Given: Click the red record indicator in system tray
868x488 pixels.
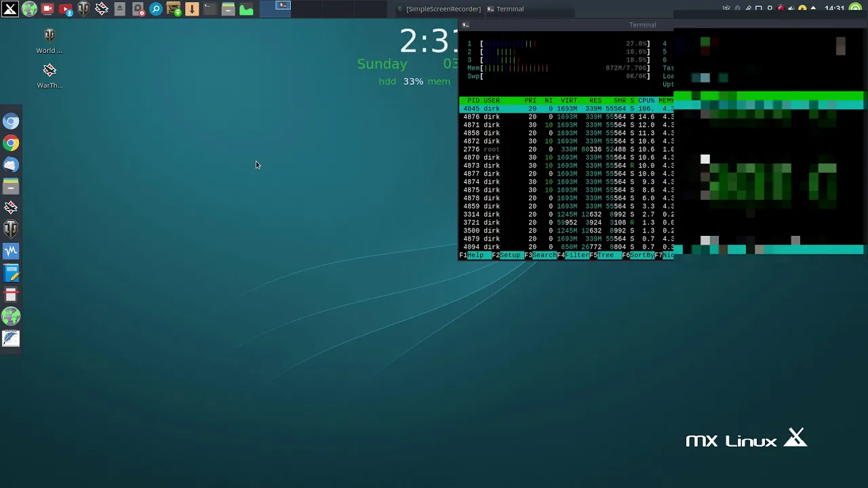Looking at the screenshot, I should click(x=781, y=9).
